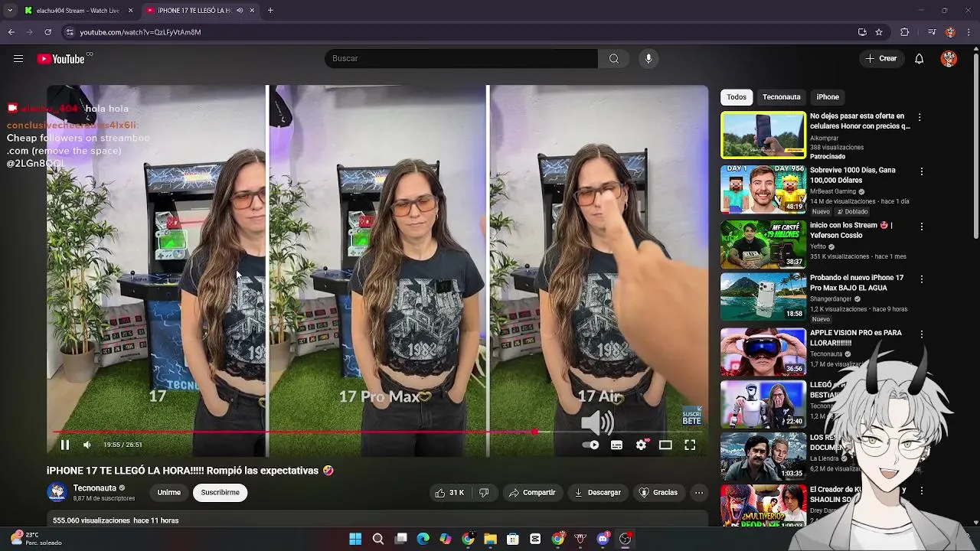Image resolution: width=980 pixels, height=551 pixels.
Task: Open the Honor cellphones sponsored ad thumbnail
Action: coord(763,135)
